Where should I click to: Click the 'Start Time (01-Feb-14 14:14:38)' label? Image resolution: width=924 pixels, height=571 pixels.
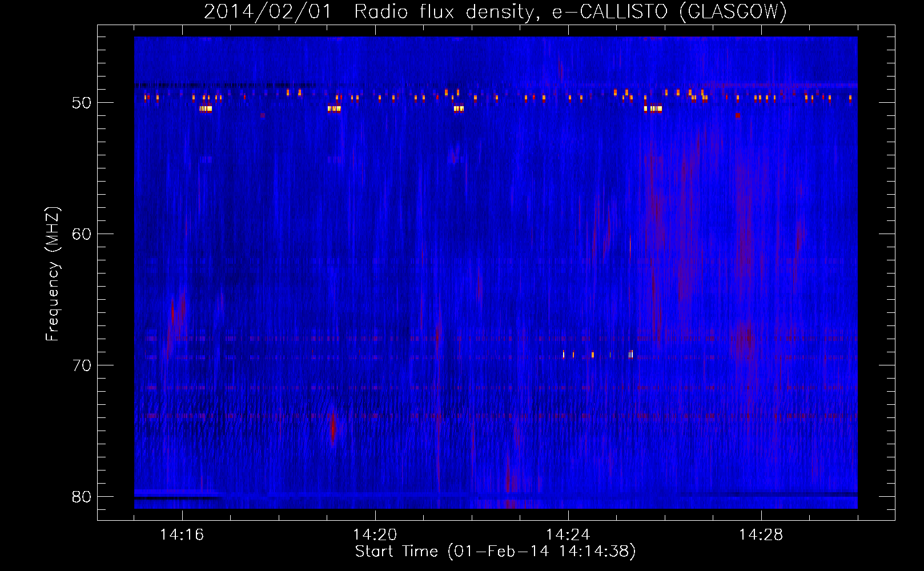pos(495,552)
